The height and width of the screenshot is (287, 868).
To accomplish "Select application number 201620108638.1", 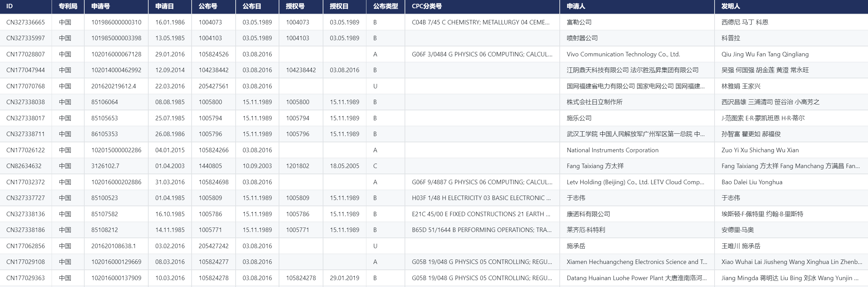I will (x=114, y=246).
